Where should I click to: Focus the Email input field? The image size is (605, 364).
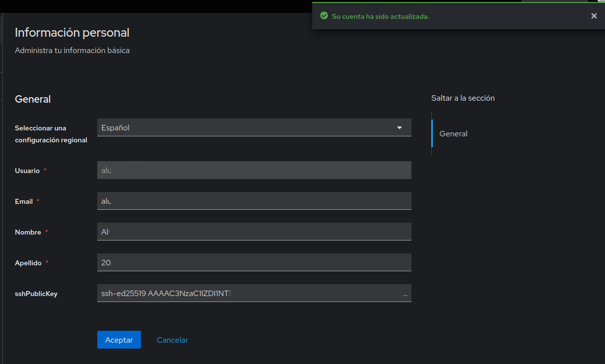coord(254,201)
